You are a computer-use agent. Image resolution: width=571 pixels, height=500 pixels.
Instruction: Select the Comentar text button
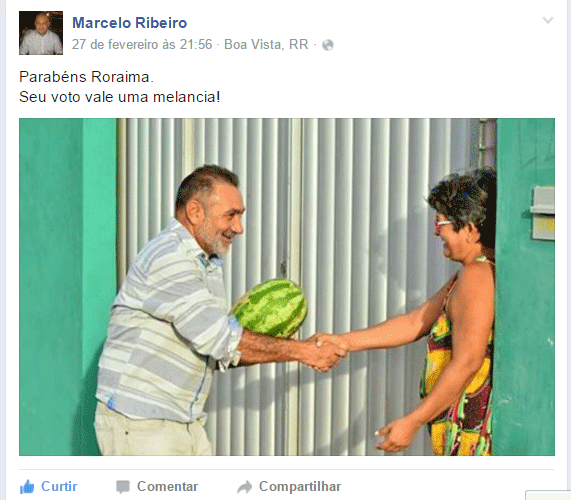click(168, 487)
